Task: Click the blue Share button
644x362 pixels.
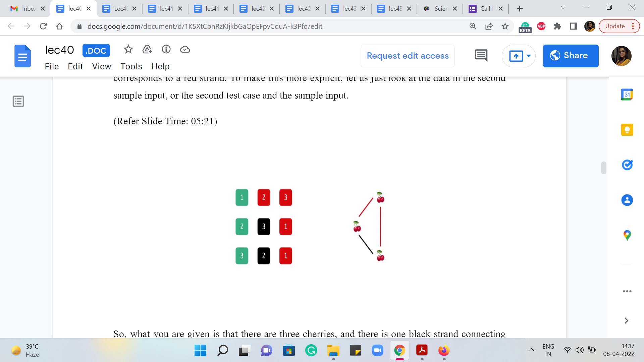Action: pyautogui.click(x=571, y=56)
